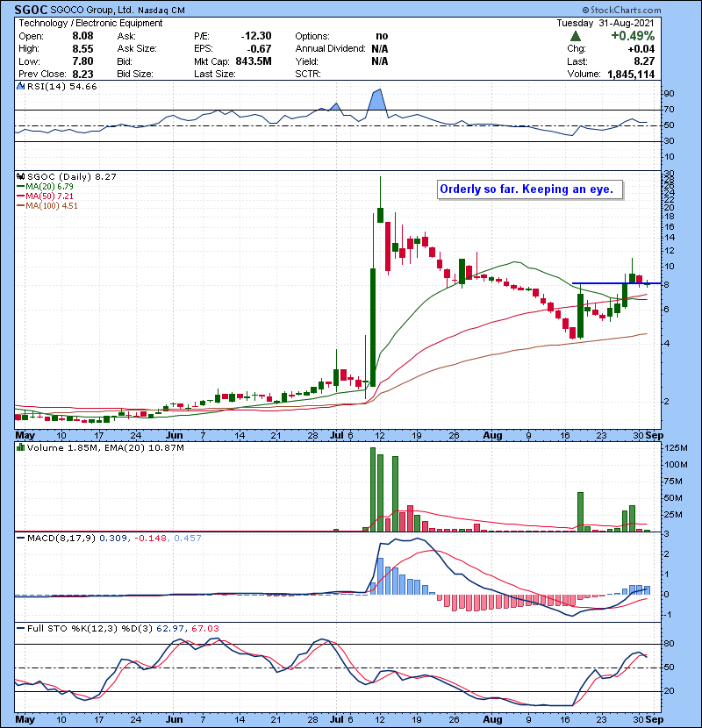This screenshot has width=702, height=728.
Task: Click the RSI(14) legend line marker
Action: (x=21, y=87)
